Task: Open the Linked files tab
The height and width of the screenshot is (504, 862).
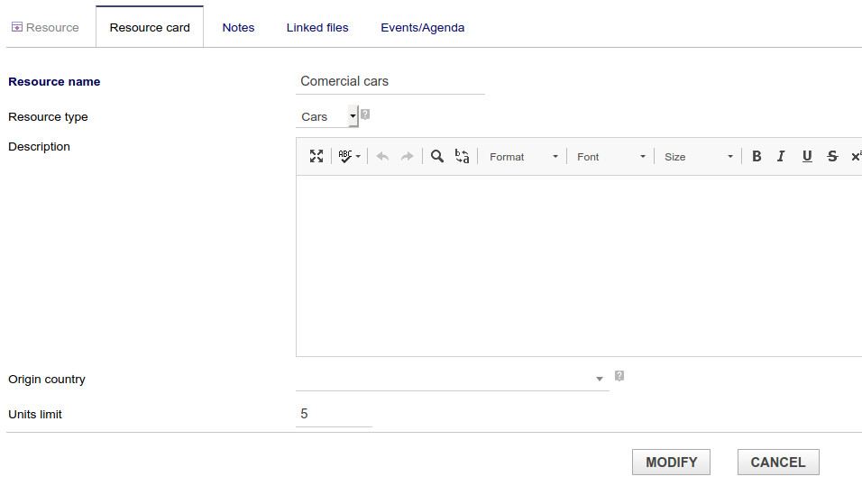Action: tap(317, 27)
